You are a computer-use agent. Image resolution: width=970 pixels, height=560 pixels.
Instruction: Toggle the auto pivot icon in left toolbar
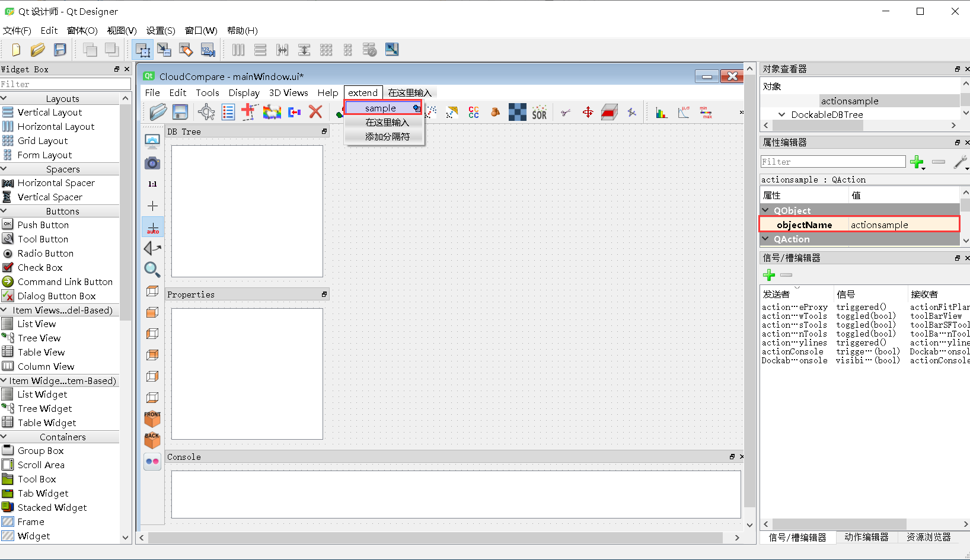coord(152,228)
